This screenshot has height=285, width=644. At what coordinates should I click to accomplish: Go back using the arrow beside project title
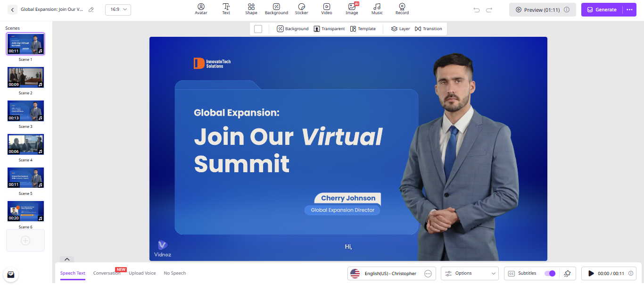click(12, 9)
